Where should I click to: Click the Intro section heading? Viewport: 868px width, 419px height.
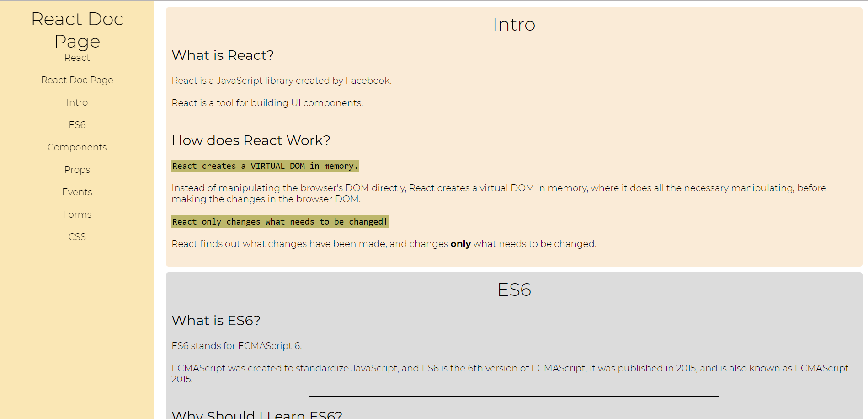pyautogui.click(x=514, y=25)
